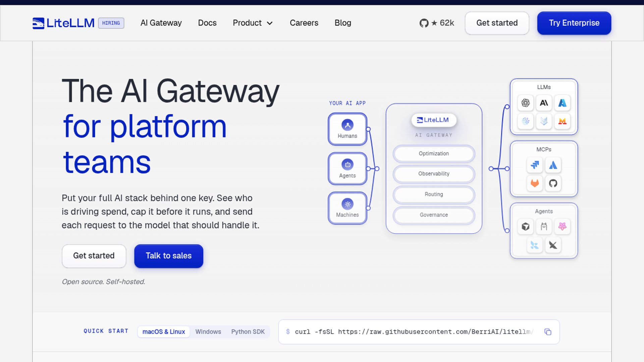Click the Routing pill in AI Gateway

434,194
